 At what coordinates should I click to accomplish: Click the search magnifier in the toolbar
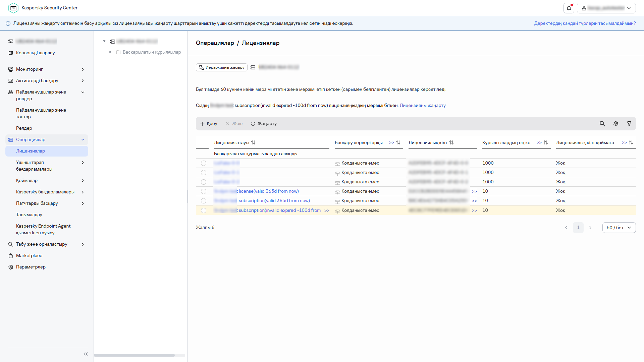[602, 124]
